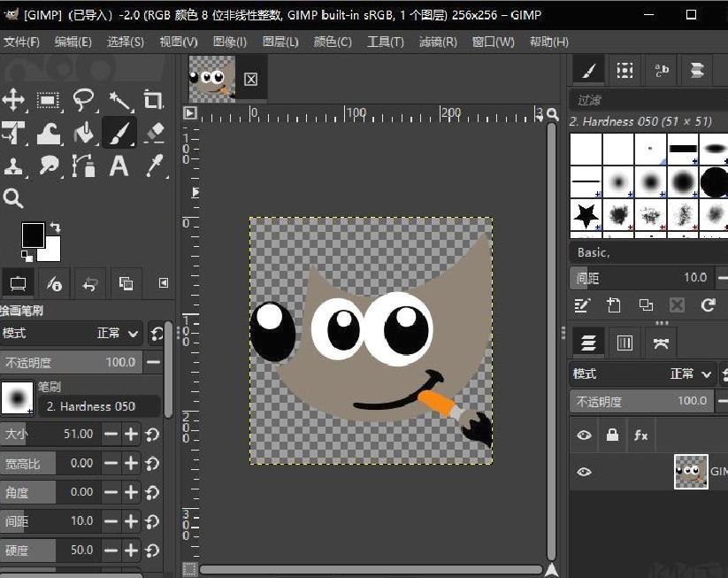Switch to the Layers dock tab

point(588,343)
